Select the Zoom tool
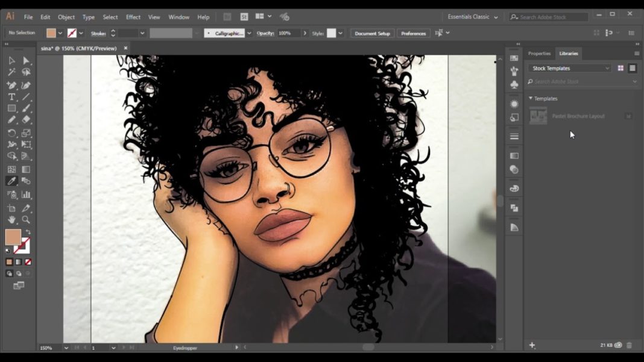Viewport: 644px width, 362px height. click(x=25, y=220)
